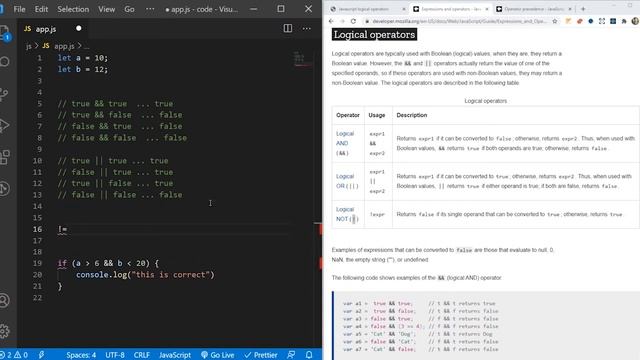Viewport: 640px width, 360px height.
Task: Open the editor More Actions ellipsis
Action: tap(307, 28)
